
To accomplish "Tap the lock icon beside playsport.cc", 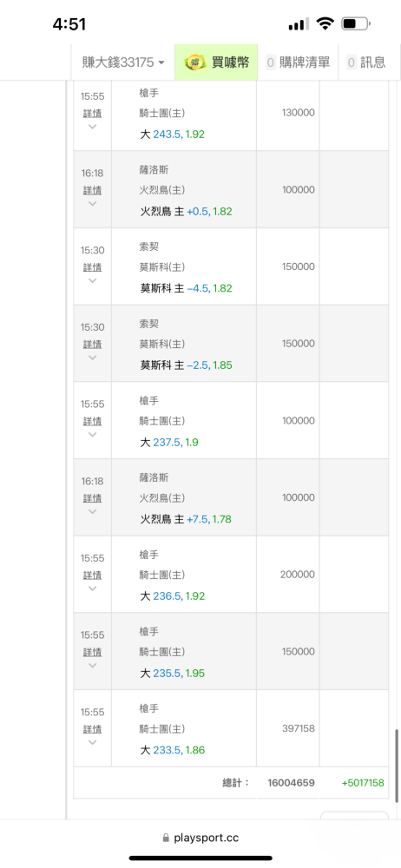I will (x=166, y=838).
